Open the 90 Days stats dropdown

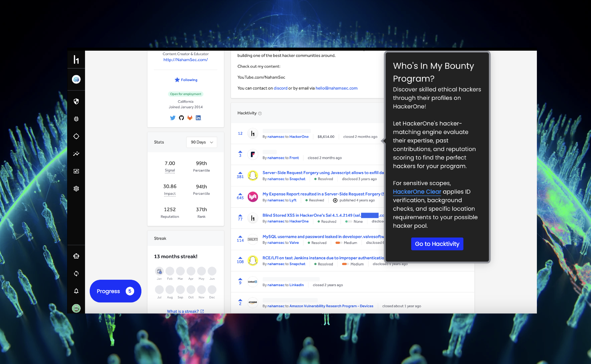pyautogui.click(x=201, y=142)
